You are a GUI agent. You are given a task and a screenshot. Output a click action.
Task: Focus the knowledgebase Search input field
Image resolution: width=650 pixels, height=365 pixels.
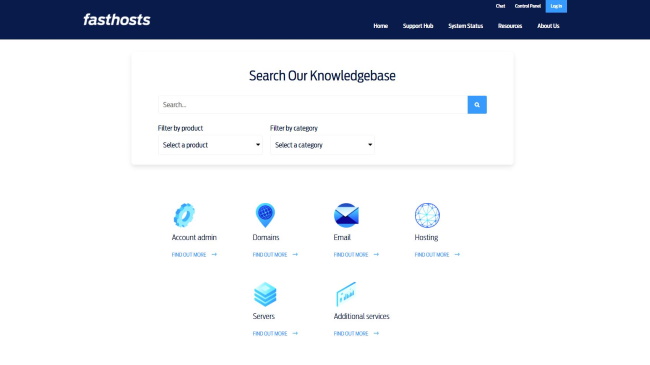[313, 105]
